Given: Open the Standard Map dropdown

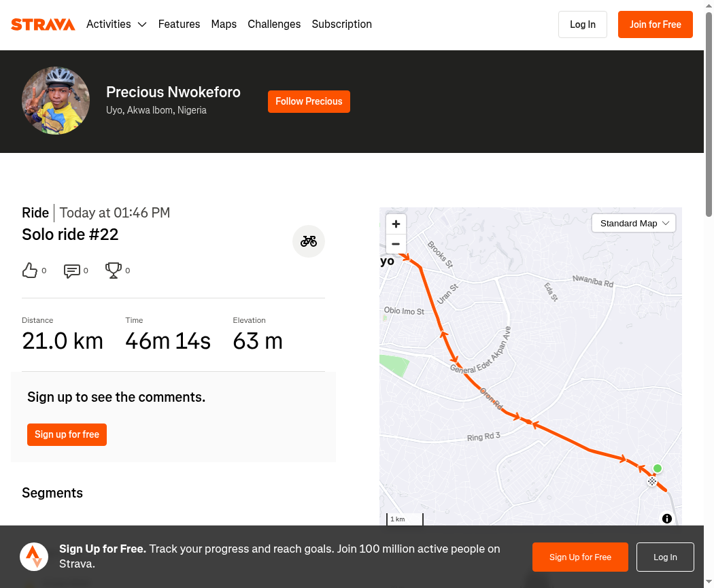Looking at the screenshot, I should coord(634,223).
